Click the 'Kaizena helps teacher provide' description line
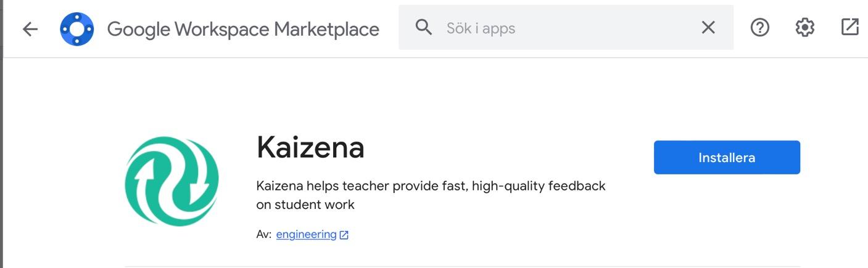This screenshot has width=868, height=268. point(431,185)
